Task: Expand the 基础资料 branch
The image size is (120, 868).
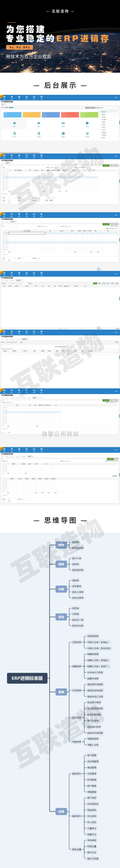Action: click(77, 774)
